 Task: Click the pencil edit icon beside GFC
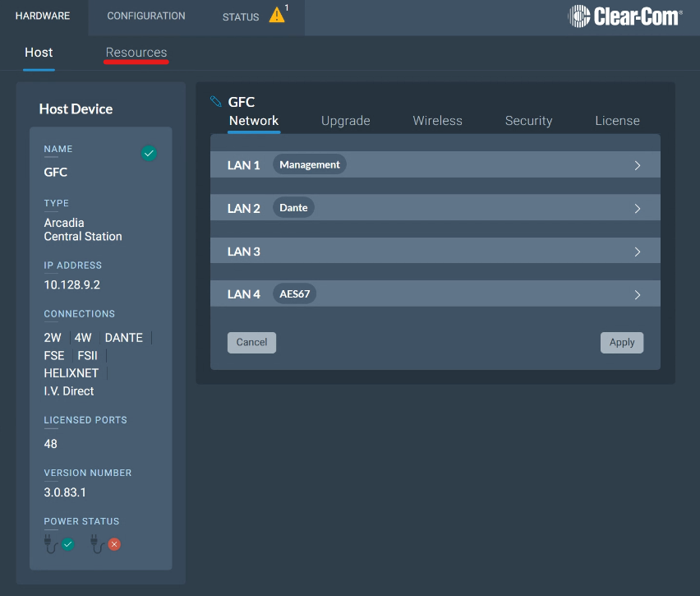pyautogui.click(x=216, y=102)
